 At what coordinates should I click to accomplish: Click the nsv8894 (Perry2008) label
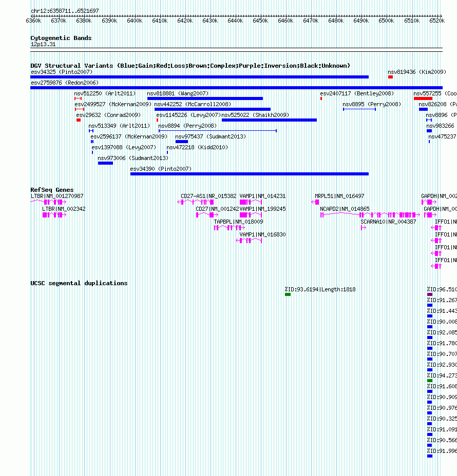coord(187,126)
